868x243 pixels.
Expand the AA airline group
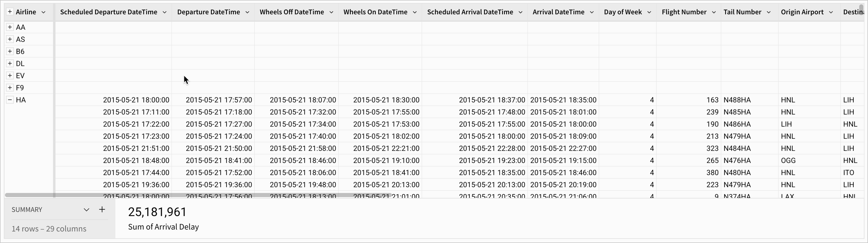pos(10,27)
